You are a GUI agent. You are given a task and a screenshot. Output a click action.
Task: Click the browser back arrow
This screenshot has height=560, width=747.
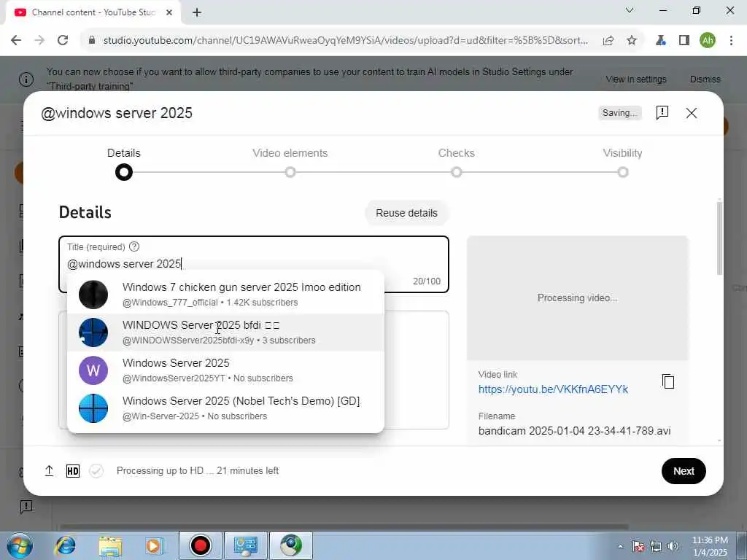click(16, 41)
